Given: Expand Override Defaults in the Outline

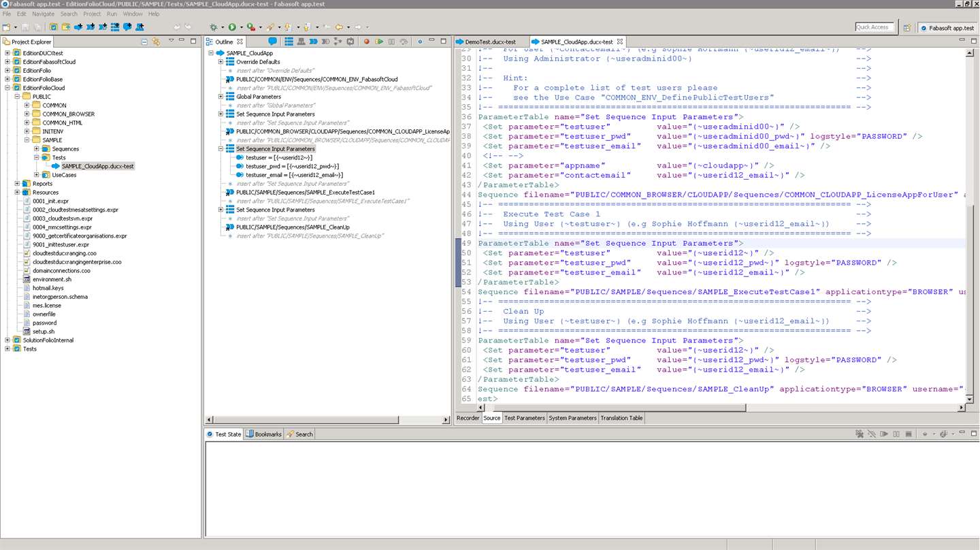Looking at the screenshot, I should click(x=221, y=62).
